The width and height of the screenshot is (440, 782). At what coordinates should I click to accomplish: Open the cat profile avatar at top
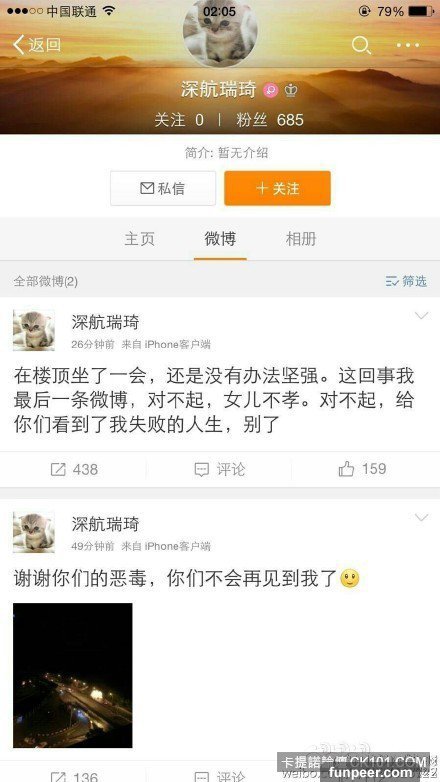tap(220, 33)
